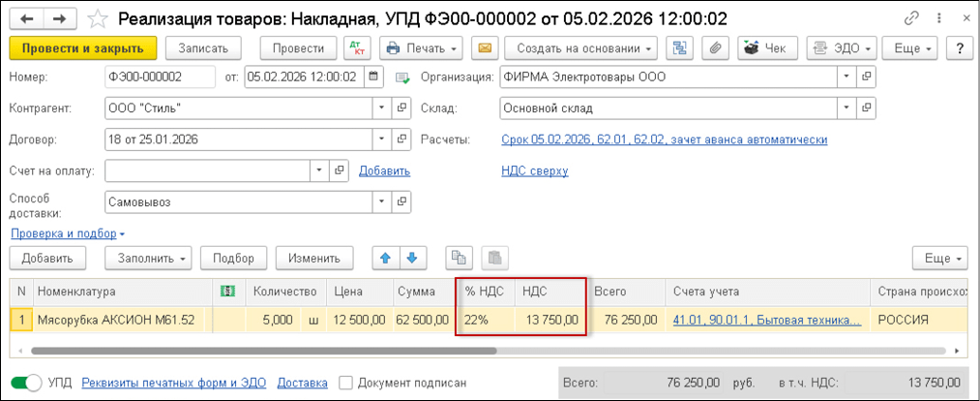Click the Номер input field

coord(161,77)
